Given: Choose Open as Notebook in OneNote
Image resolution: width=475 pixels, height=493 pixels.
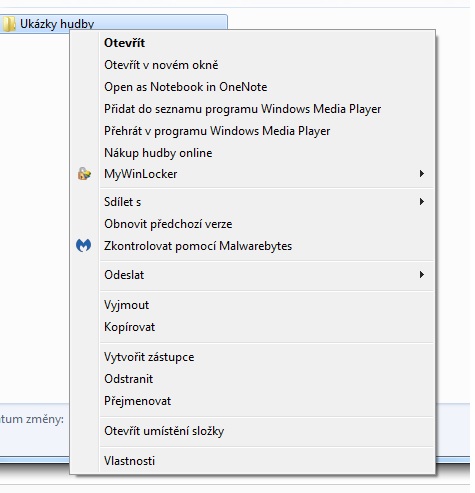Looking at the screenshot, I should (252, 87).
